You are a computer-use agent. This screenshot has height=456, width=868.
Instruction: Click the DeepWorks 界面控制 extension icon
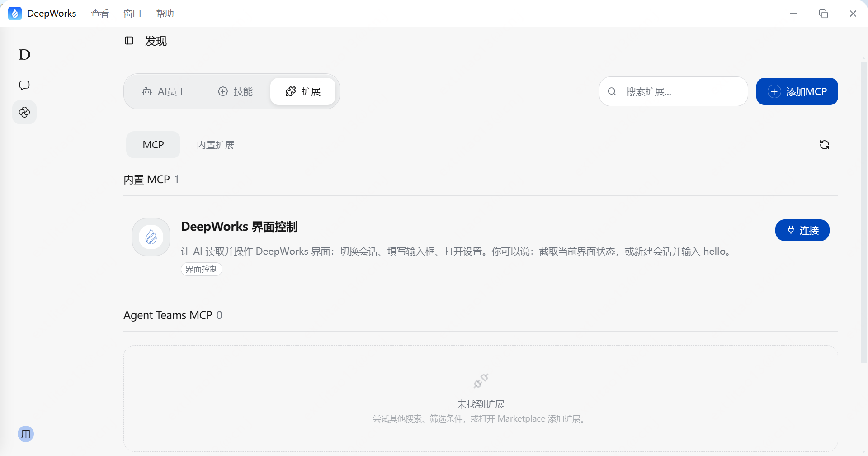[151, 237]
